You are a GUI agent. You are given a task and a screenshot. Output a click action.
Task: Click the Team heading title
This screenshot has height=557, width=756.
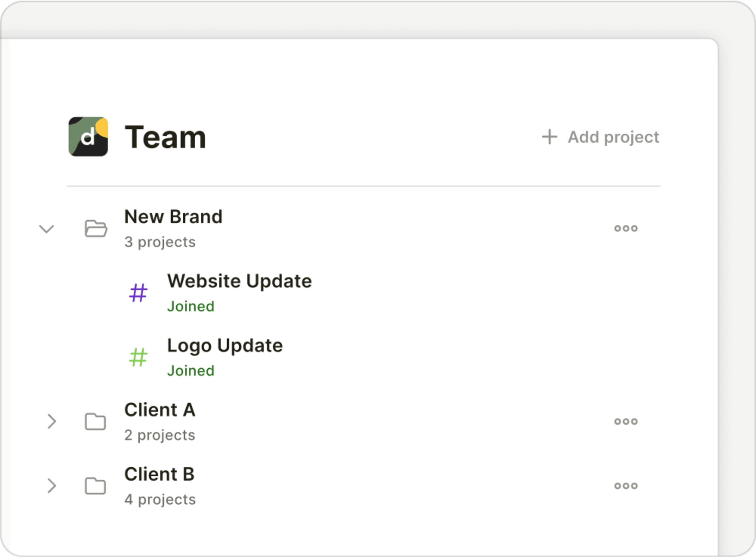point(165,137)
